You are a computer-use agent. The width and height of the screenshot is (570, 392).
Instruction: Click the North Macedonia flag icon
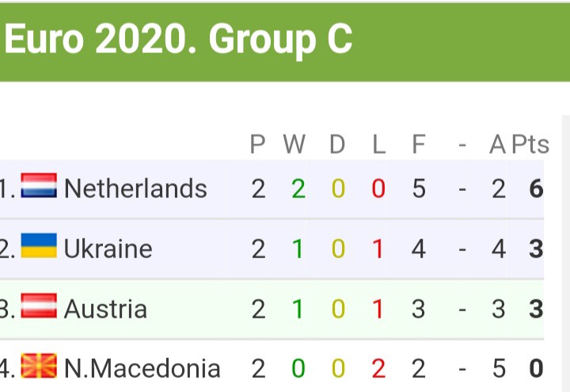pyautogui.click(x=39, y=367)
